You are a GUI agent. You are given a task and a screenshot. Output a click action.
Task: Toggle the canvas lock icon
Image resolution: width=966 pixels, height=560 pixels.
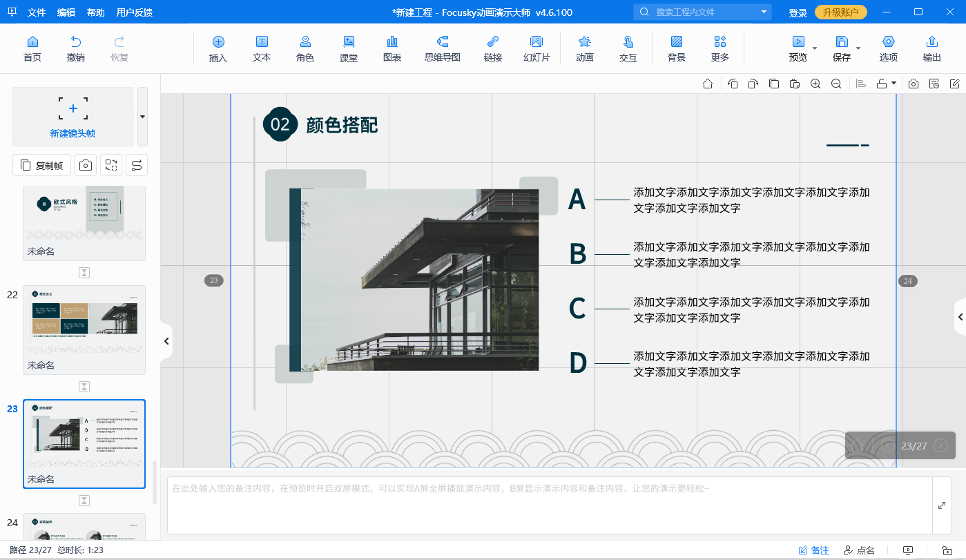click(x=882, y=84)
